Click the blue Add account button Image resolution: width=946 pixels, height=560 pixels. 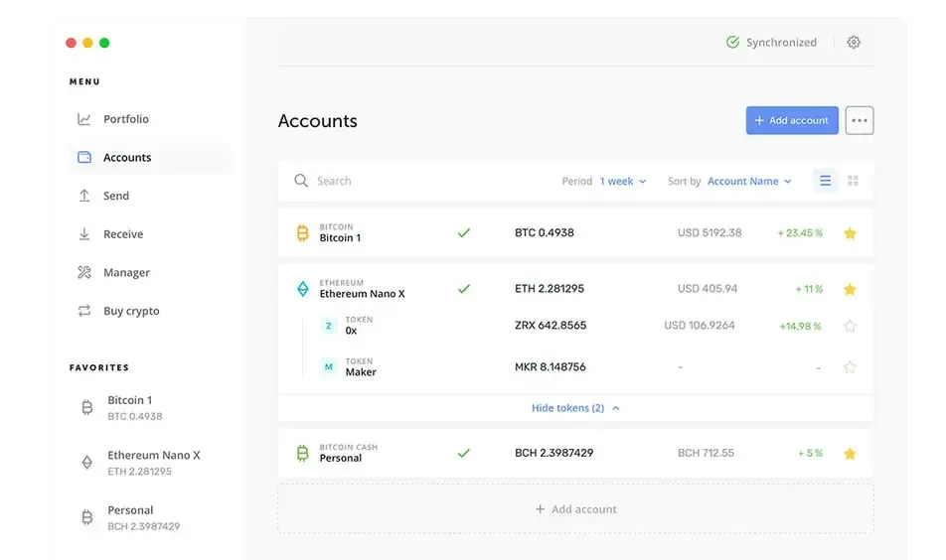(x=792, y=120)
